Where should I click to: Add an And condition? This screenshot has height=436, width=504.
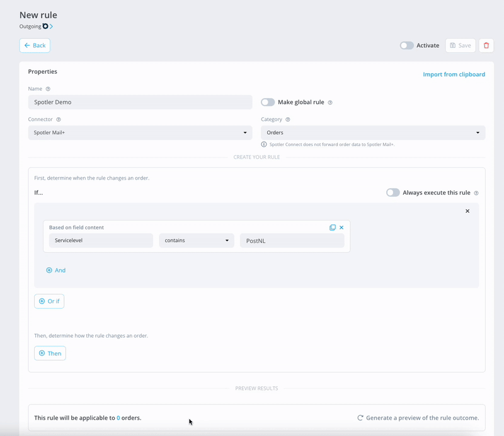point(55,270)
